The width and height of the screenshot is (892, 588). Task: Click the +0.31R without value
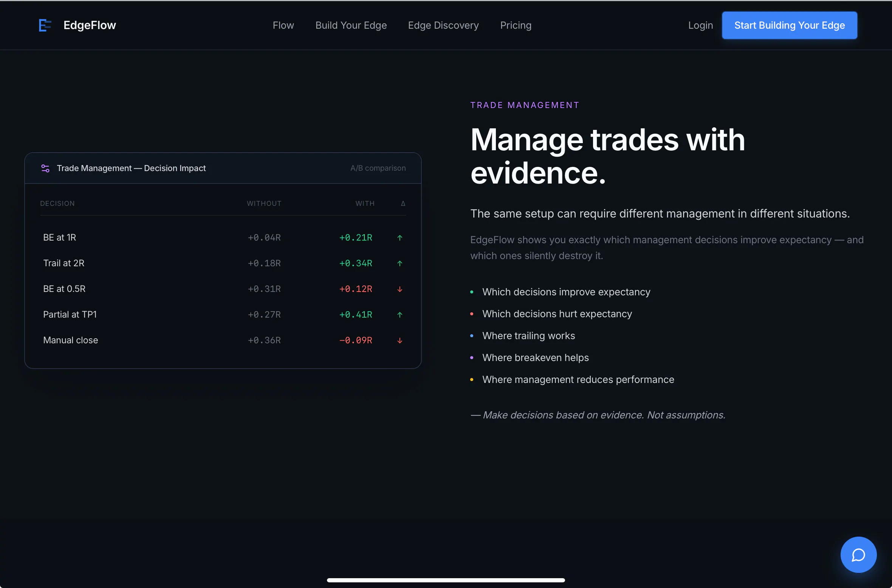pos(264,289)
